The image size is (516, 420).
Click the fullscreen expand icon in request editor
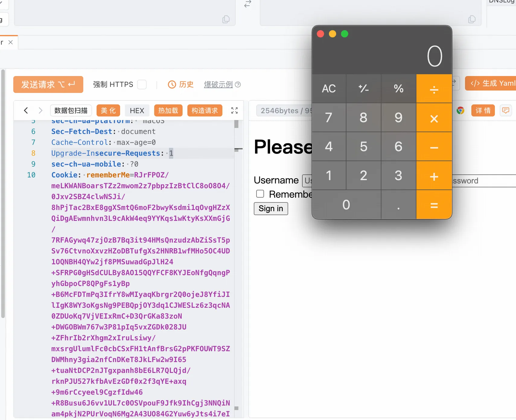click(234, 110)
